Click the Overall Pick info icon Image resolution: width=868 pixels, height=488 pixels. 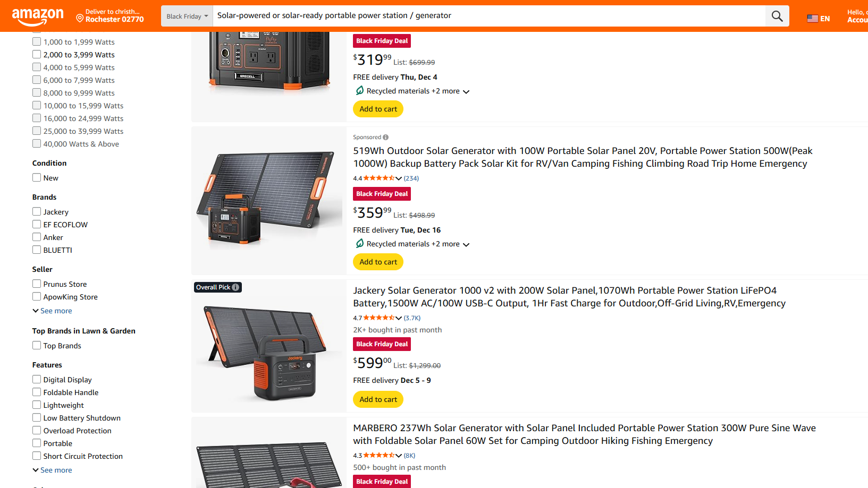click(235, 287)
